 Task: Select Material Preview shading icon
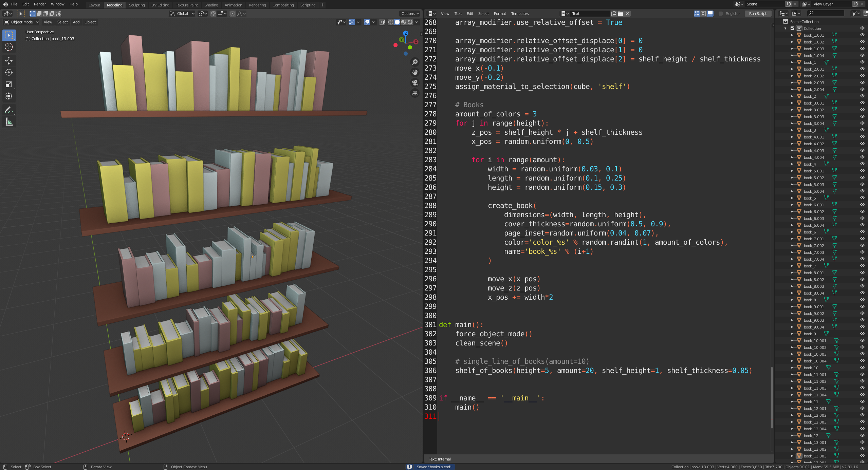pyautogui.click(x=404, y=22)
